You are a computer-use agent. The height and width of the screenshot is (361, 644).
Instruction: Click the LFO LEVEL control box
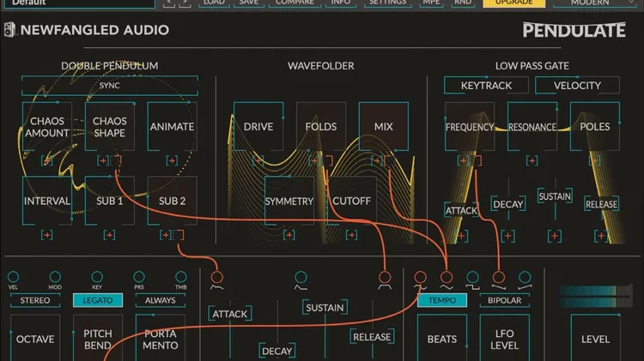click(x=504, y=339)
